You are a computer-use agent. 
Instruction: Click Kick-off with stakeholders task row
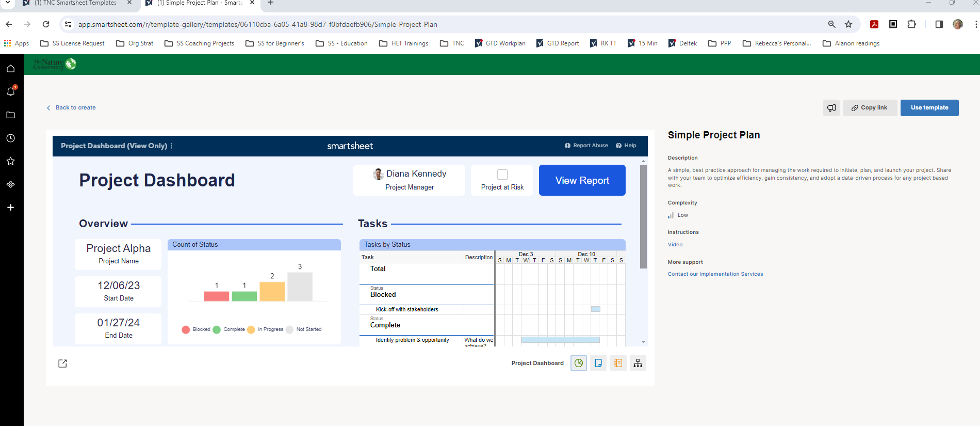point(427,310)
